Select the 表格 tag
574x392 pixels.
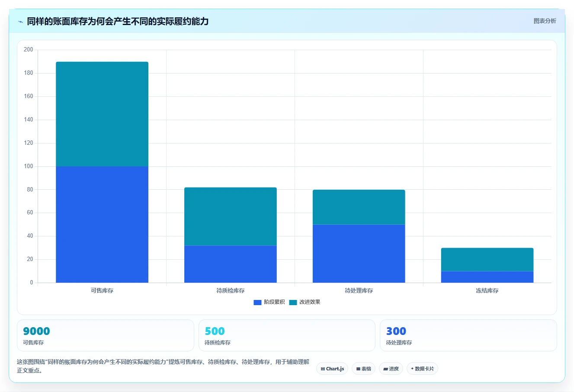click(363, 369)
